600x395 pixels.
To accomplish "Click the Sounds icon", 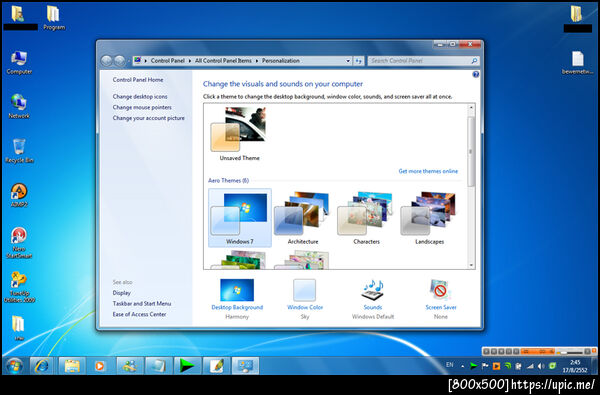I will click(372, 291).
